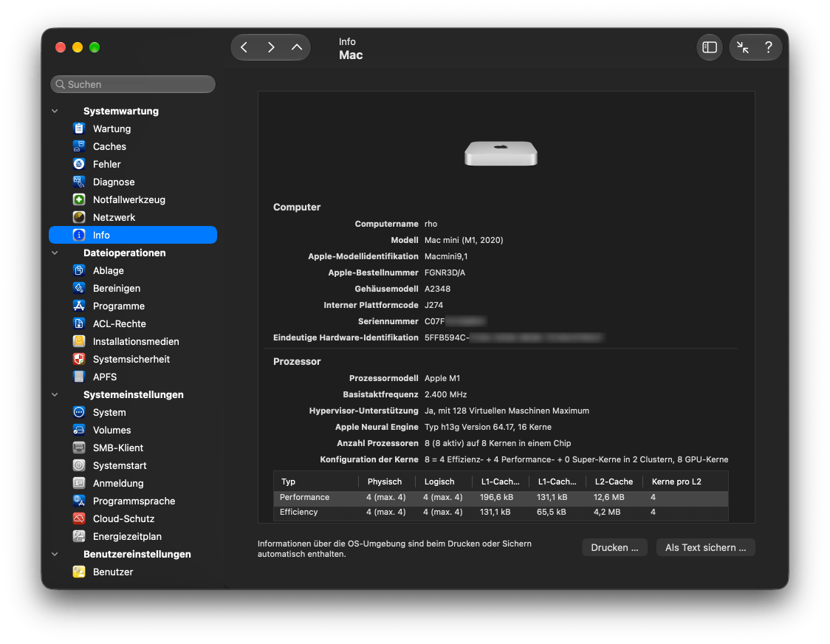Viewport: 830px width, 644px height.
Task: Select the Installationsmedien icon
Action: coord(79,342)
